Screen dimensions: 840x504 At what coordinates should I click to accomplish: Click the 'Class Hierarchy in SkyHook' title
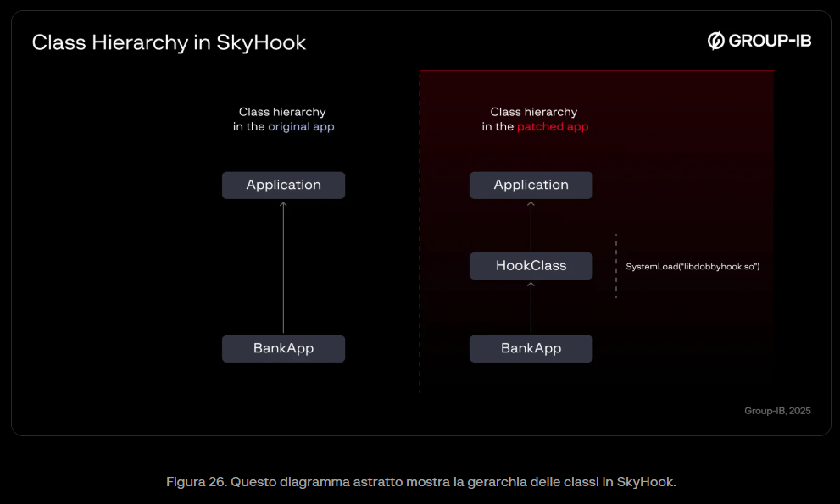(x=169, y=42)
